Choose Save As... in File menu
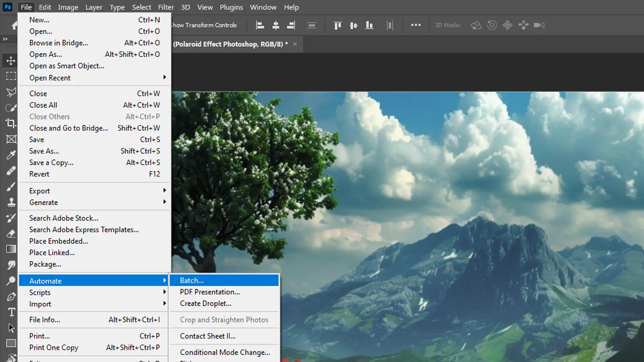The image size is (644, 362). (x=95, y=151)
